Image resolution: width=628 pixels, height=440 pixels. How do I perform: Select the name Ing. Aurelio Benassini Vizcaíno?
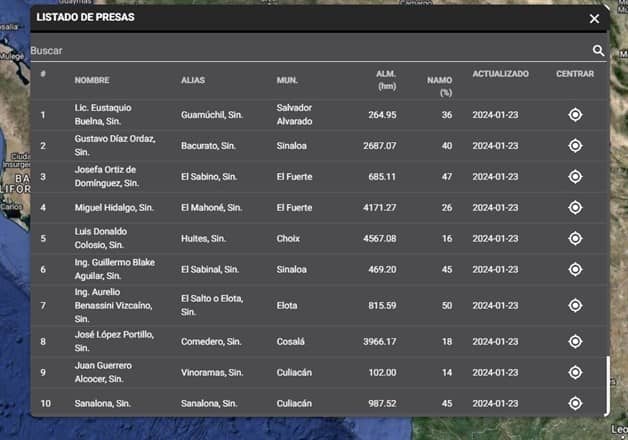[113, 305]
